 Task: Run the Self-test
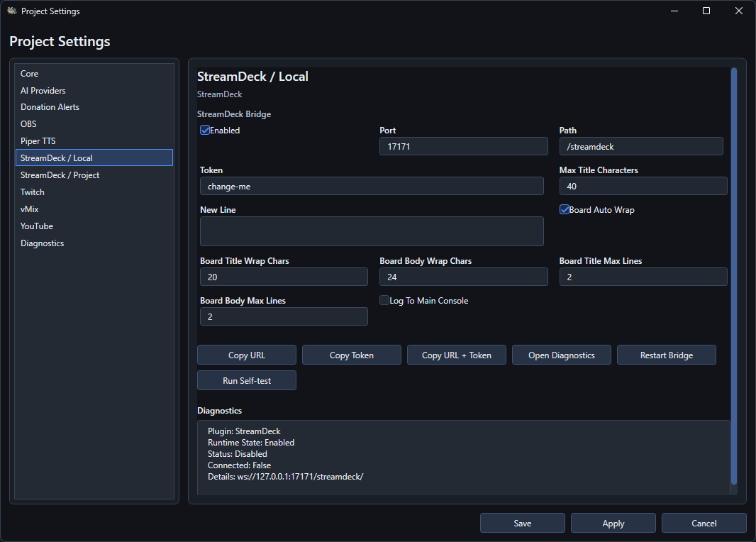(x=246, y=380)
